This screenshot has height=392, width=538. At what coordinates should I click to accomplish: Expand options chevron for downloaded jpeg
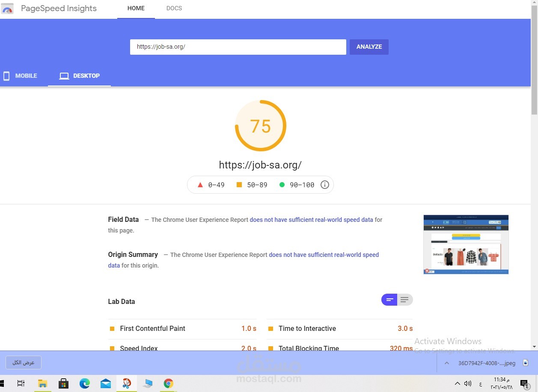[x=446, y=363]
